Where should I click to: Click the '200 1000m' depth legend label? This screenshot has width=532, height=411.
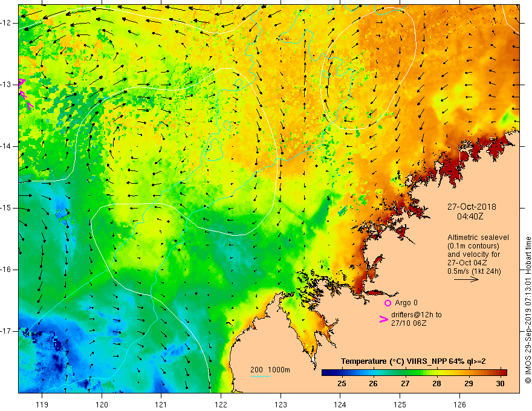pos(270,370)
